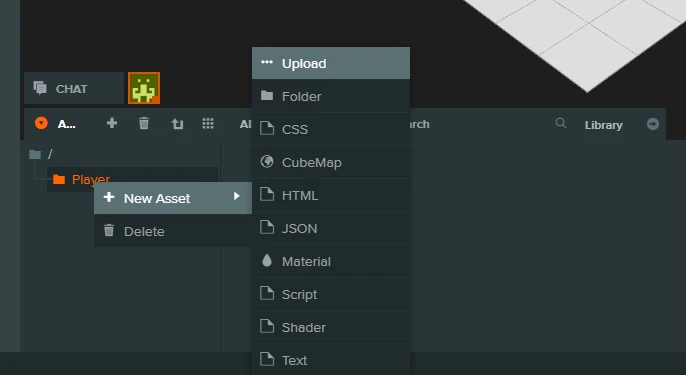
Task: Click the file icon beside Shader
Action: point(267,326)
